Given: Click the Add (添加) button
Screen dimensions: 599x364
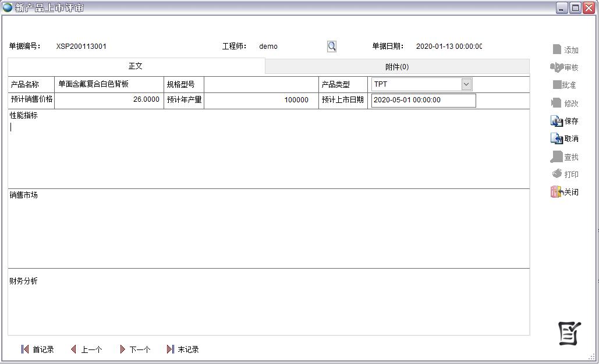Looking at the screenshot, I should coord(565,50).
